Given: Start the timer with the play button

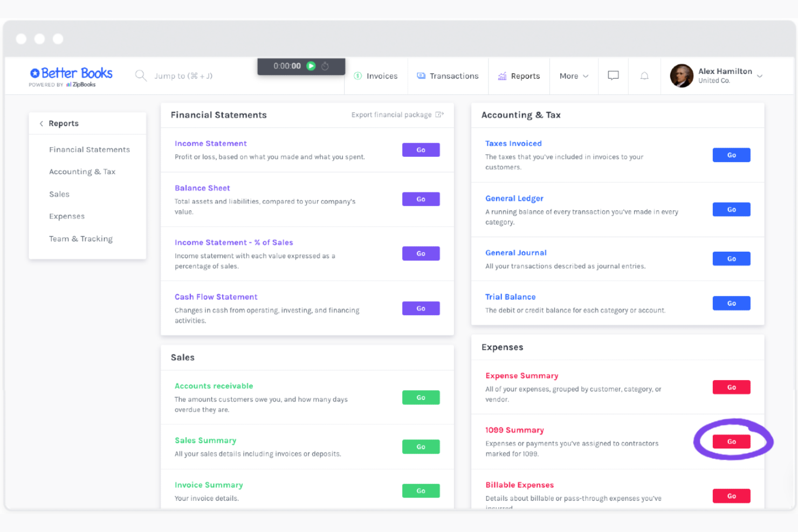Looking at the screenshot, I should click(x=311, y=66).
